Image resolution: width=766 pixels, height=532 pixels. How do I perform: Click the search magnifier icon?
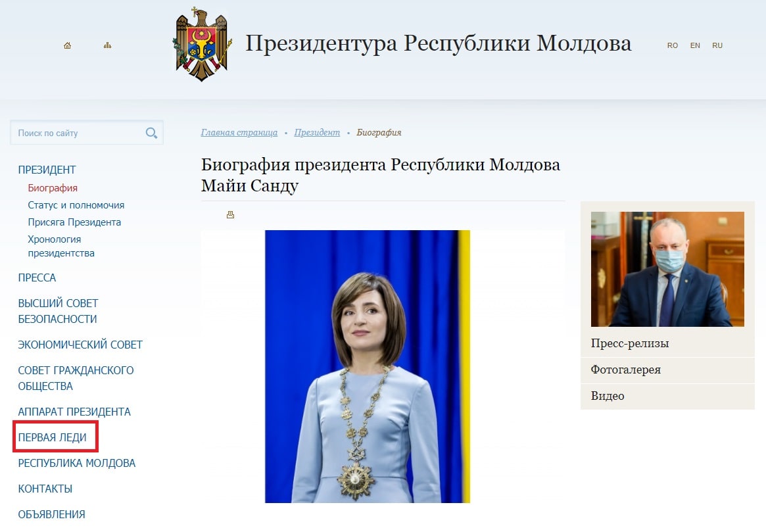(151, 133)
